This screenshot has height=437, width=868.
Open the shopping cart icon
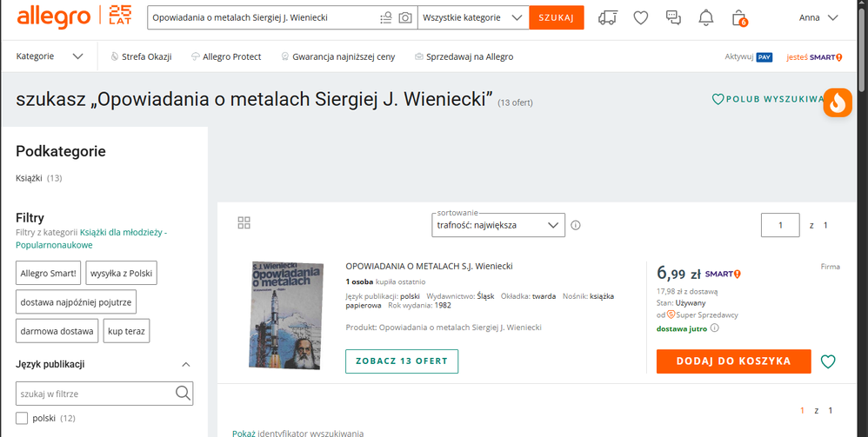(738, 17)
